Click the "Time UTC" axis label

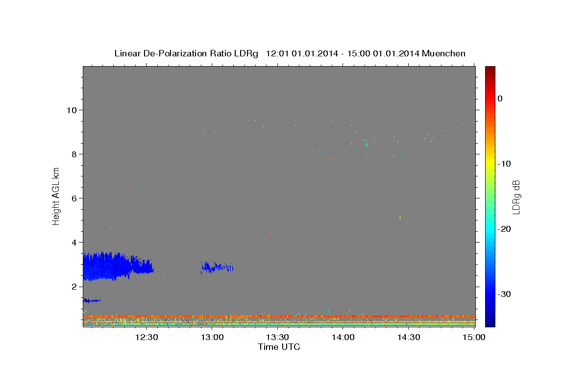279,347
